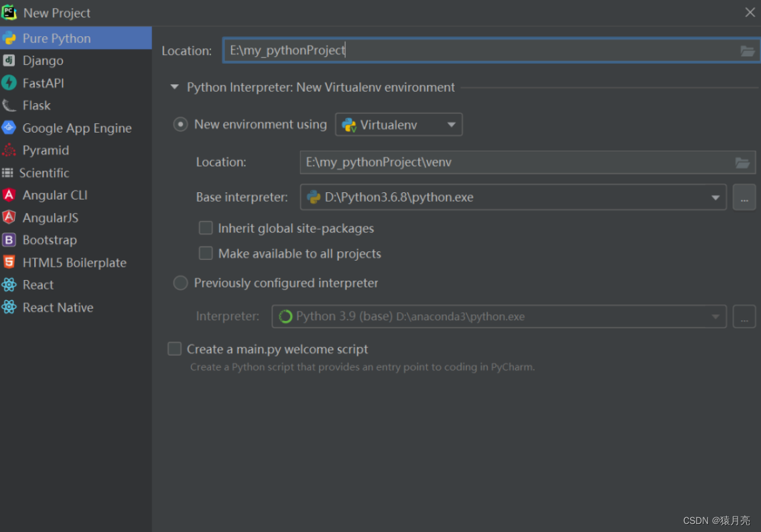Screen dimensions: 761x532
Task: Select Google App Engine project type
Action: click(76, 128)
